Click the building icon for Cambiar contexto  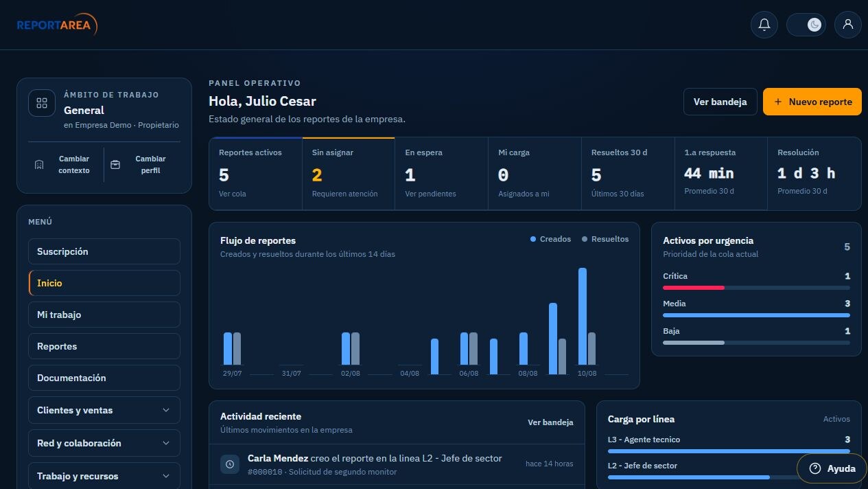(x=39, y=165)
